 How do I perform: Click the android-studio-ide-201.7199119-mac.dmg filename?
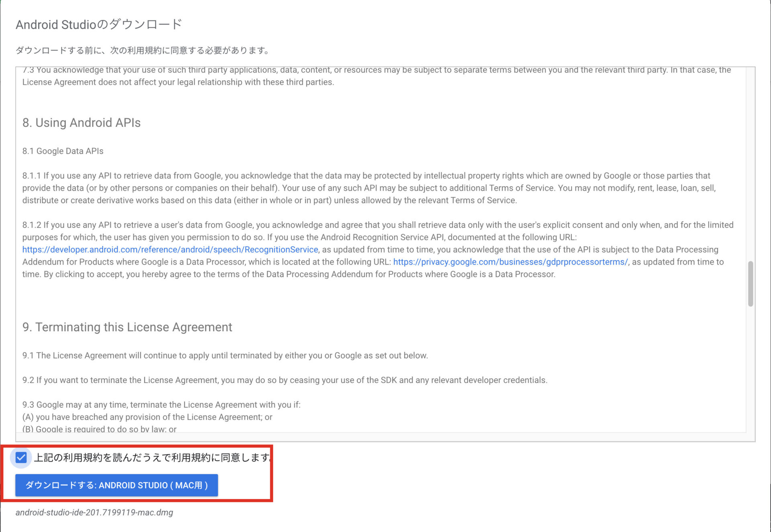94,513
